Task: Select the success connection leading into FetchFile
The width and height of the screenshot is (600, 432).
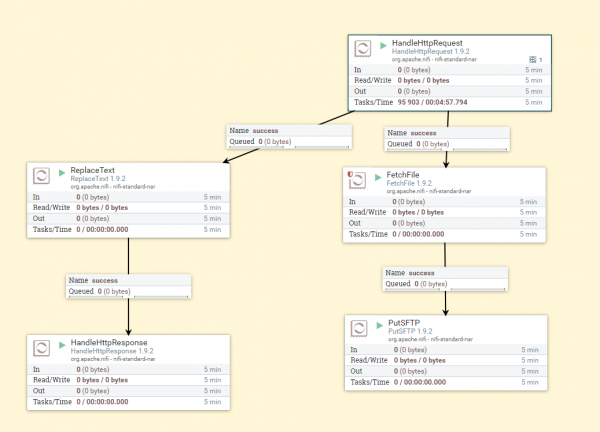Action: tap(447, 138)
